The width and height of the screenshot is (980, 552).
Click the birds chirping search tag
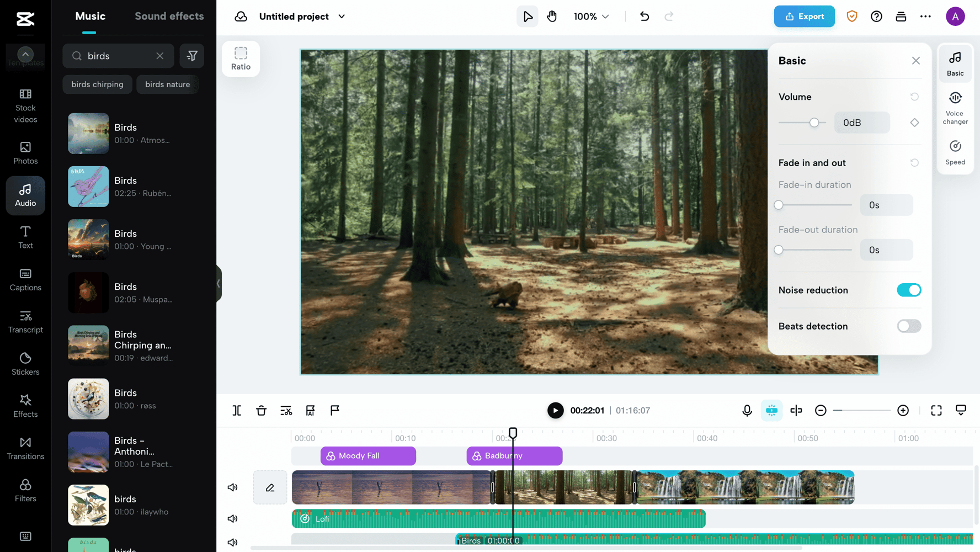point(97,84)
